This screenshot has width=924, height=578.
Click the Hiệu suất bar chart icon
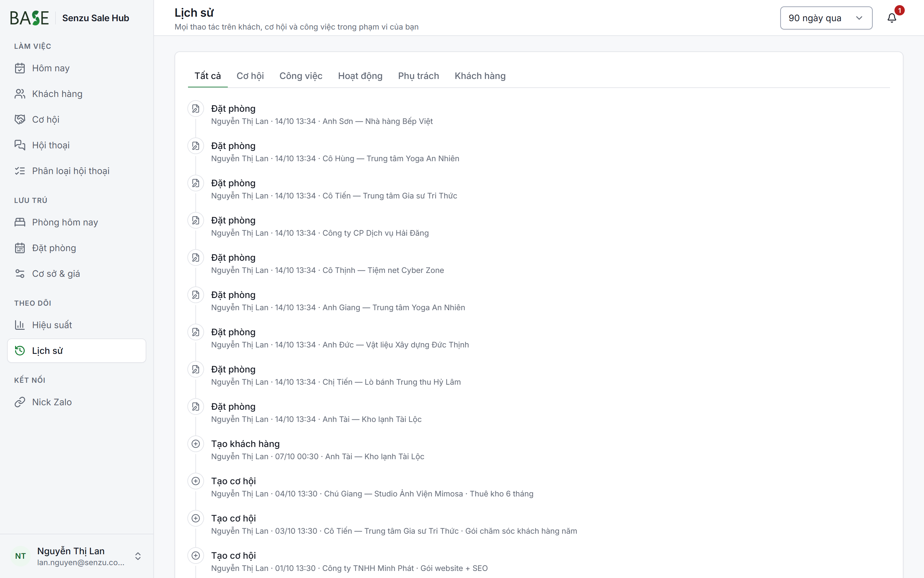(x=20, y=325)
